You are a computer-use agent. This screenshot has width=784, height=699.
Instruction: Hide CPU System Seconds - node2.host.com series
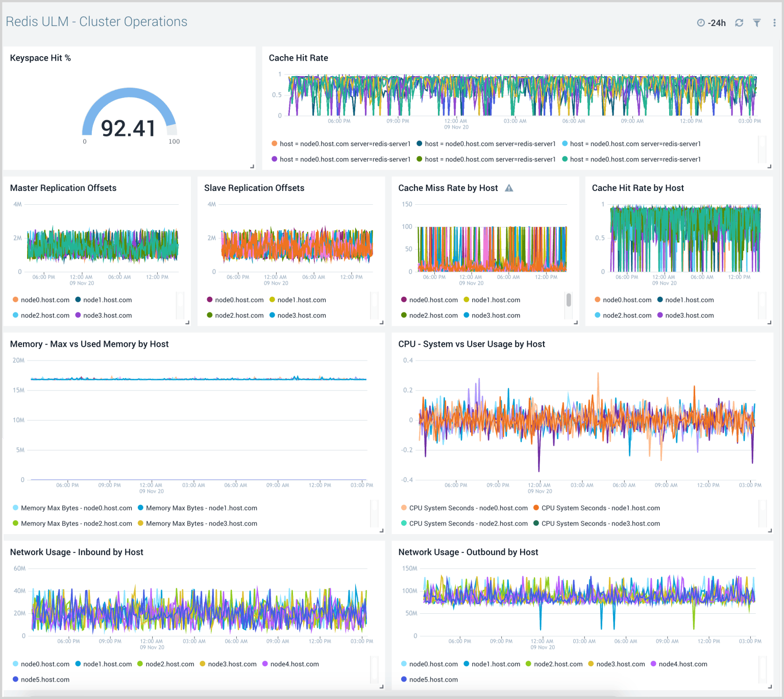[x=467, y=523]
